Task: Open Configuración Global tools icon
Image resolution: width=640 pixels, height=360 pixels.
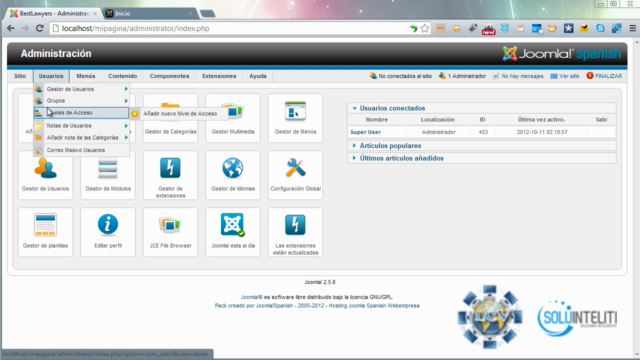Action: coord(296,175)
